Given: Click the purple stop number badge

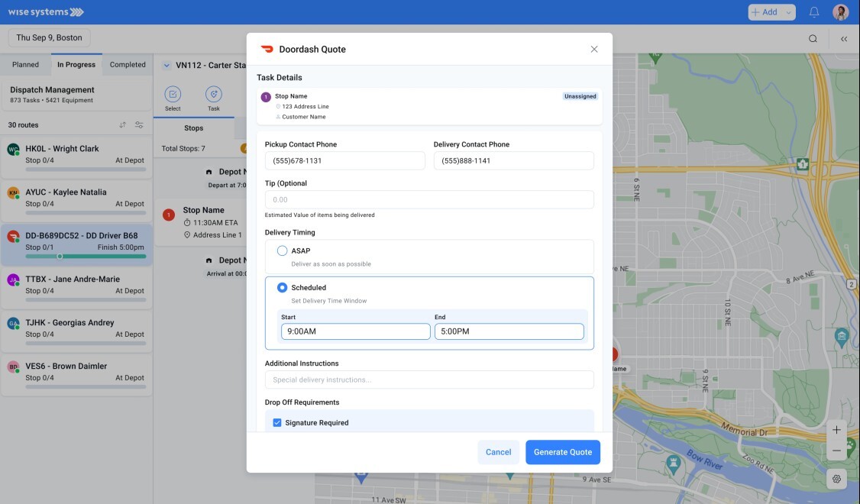Looking at the screenshot, I should 266,97.
